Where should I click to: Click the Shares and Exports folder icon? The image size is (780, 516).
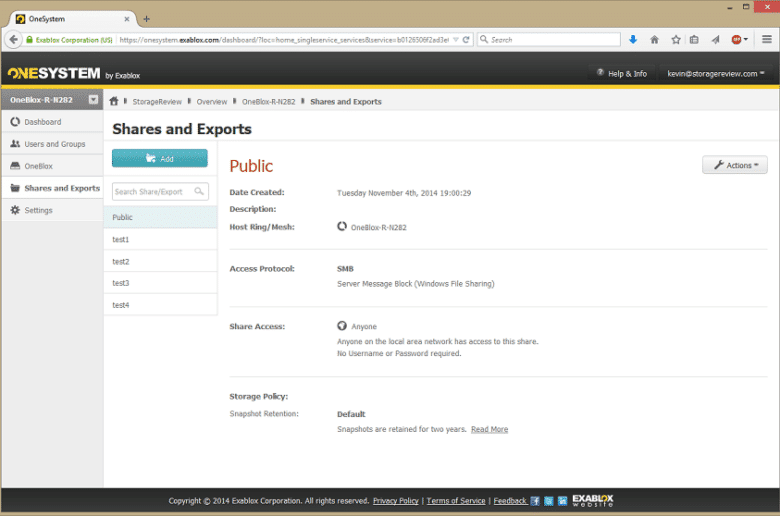[x=15, y=188]
